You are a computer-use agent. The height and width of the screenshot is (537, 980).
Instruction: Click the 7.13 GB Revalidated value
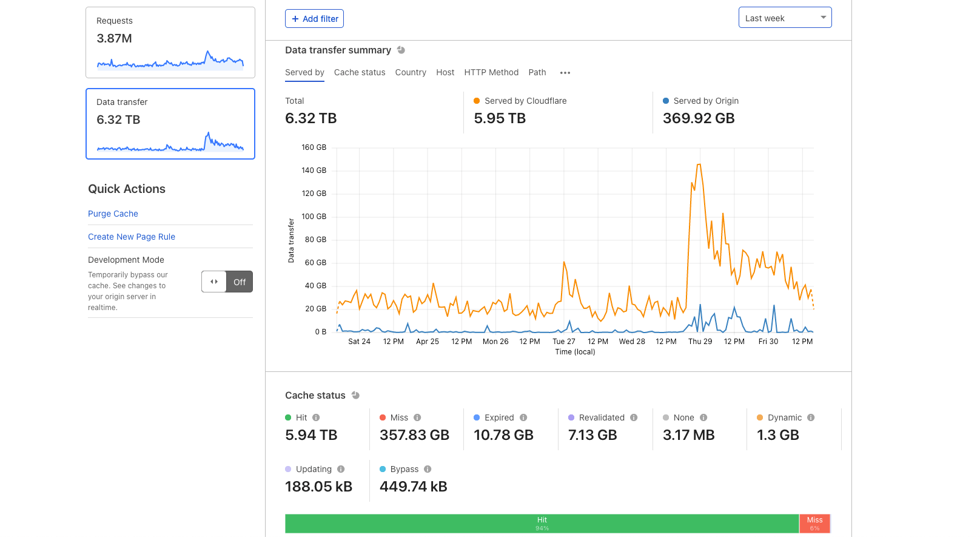592,435
